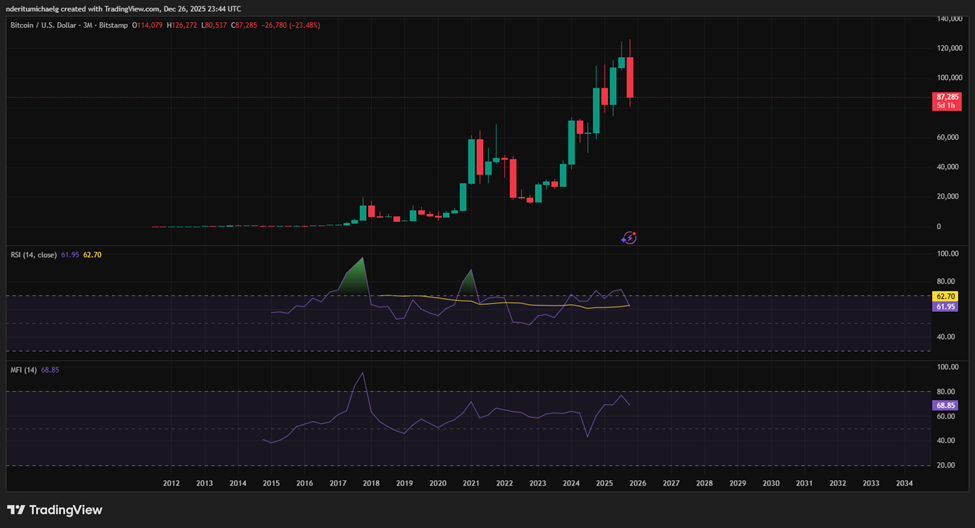Click the 2018 year label on time axis
975x528 pixels.
pyautogui.click(x=371, y=483)
